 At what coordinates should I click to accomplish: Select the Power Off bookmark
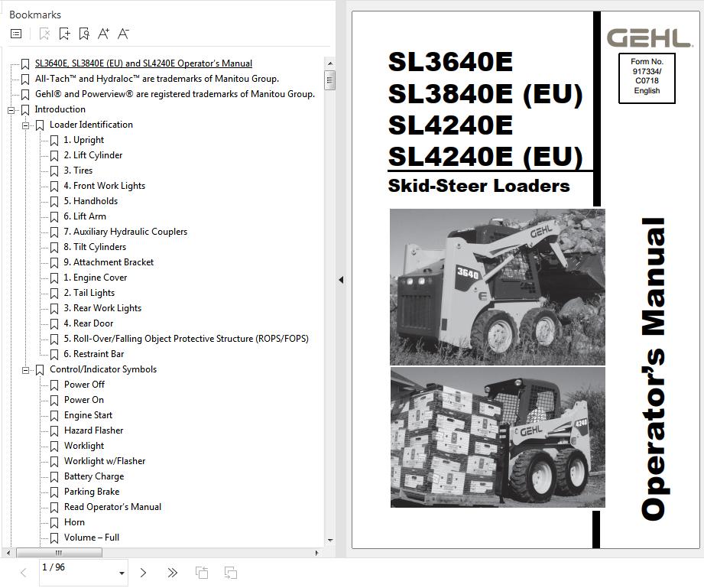click(x=84, y=385)
